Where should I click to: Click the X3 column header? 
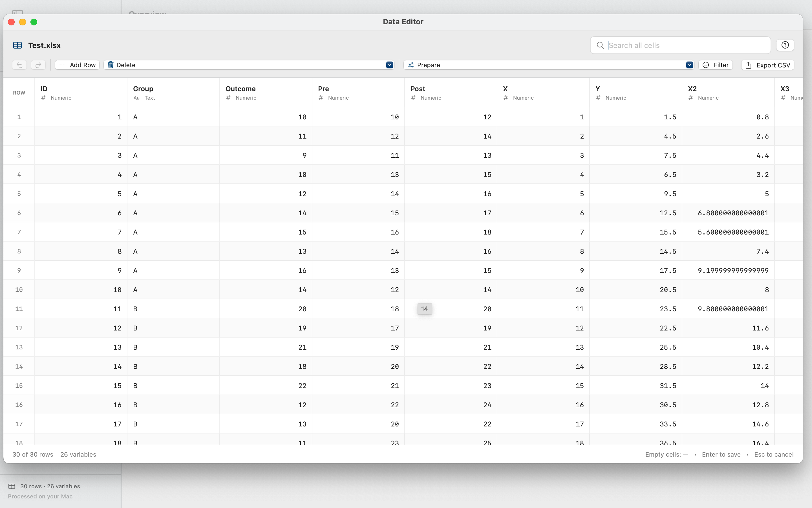coord(789,93)
